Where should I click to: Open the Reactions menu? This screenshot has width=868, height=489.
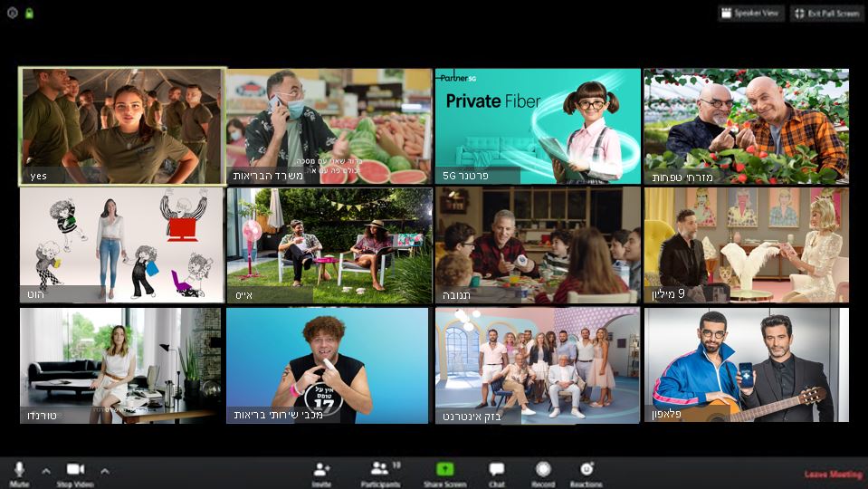pyautogui.click(x=587, y=470)
